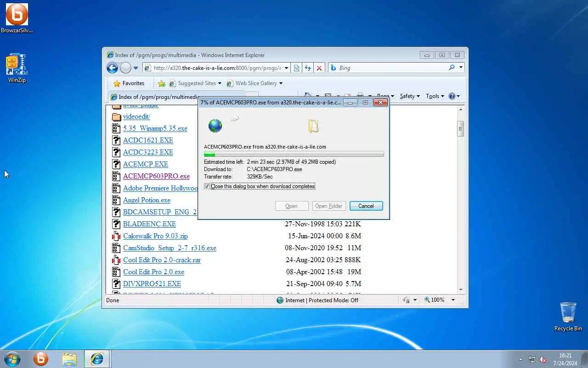
Task: Click the ACEMCP603PRO.exe link
Action: click(x=156, y=176)
